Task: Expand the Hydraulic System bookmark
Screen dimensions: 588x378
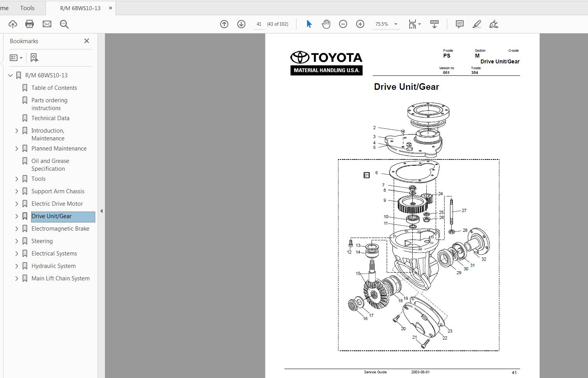Action: (x=16, y=266)
